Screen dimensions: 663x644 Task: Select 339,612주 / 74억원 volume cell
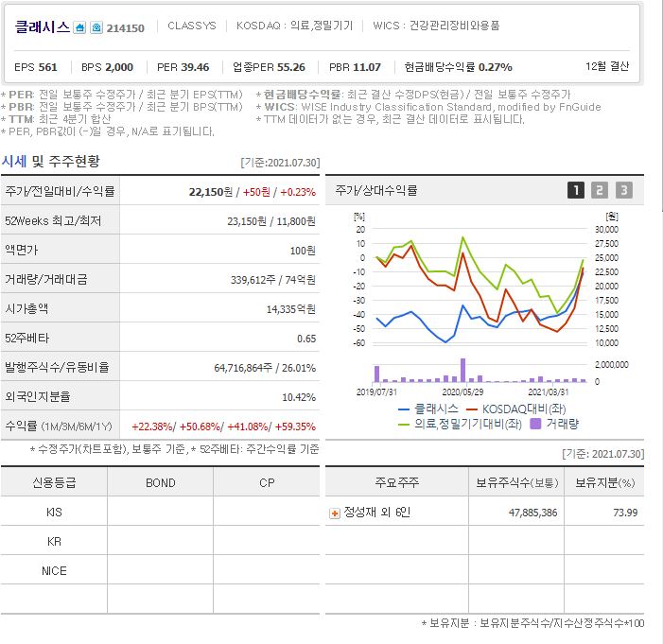[273, 280]
